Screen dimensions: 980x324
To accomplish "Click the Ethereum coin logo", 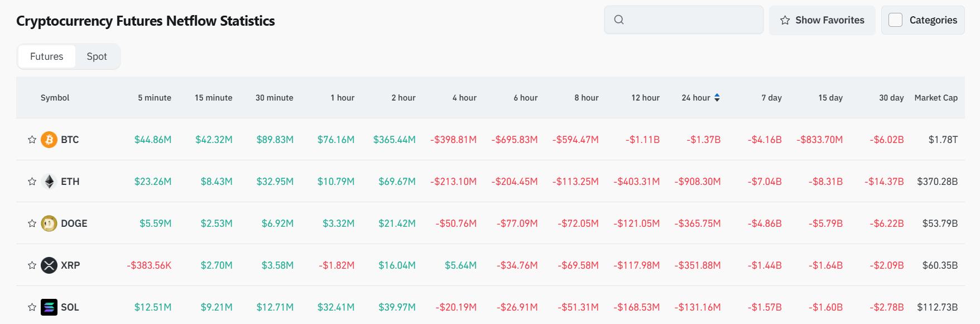I will click(x=49, y=182).
